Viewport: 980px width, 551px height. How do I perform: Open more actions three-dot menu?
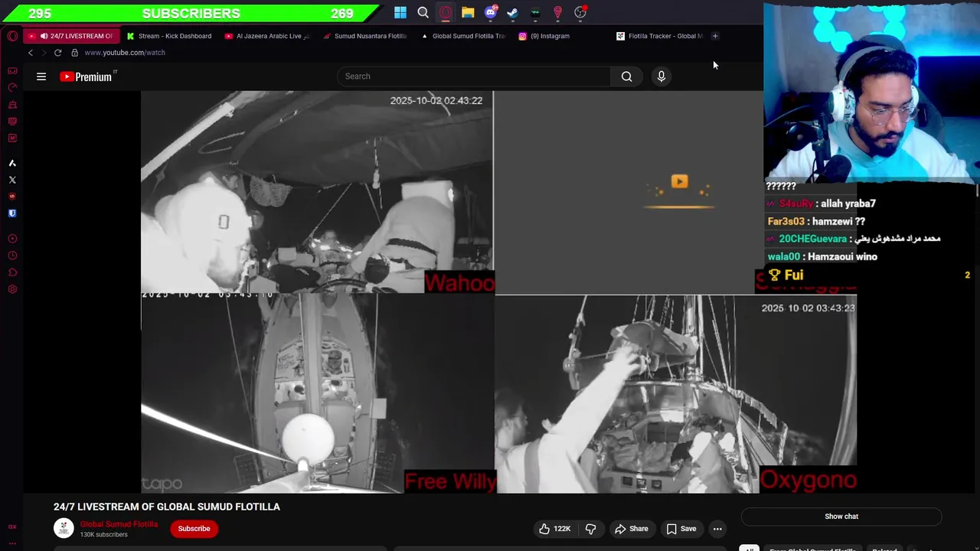coord(717,529)
